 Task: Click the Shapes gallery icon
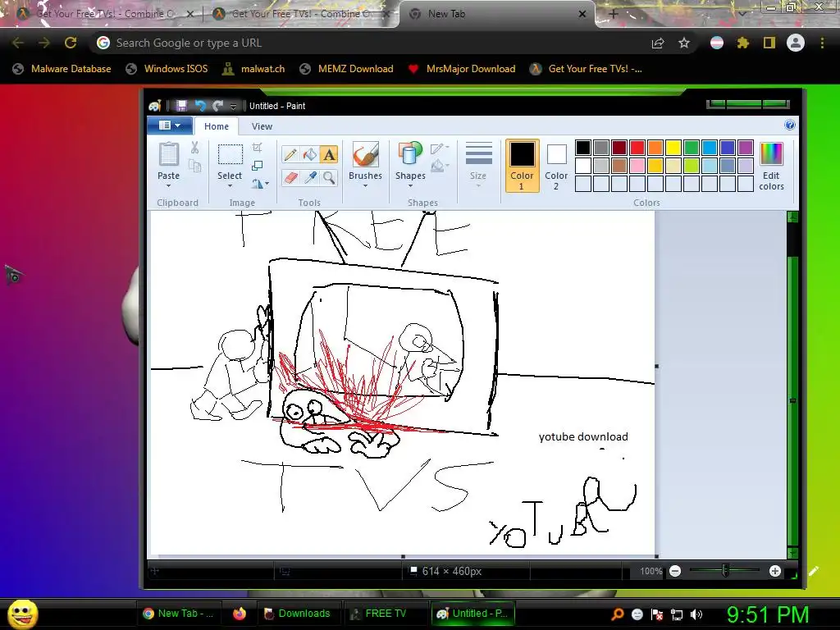(410, 155)
